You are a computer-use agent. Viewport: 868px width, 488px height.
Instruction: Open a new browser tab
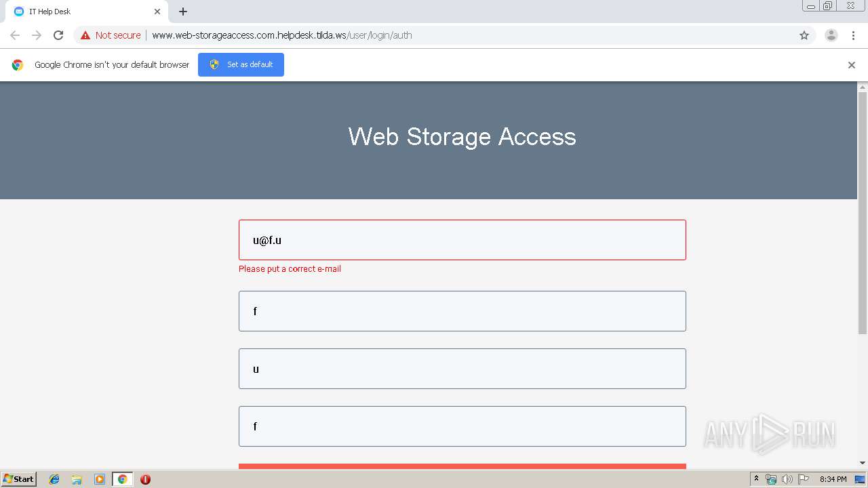coord(183,12)
